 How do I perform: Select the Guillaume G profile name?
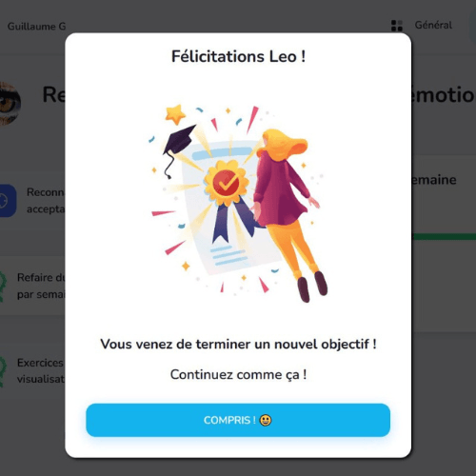click(x=36, y=26)
